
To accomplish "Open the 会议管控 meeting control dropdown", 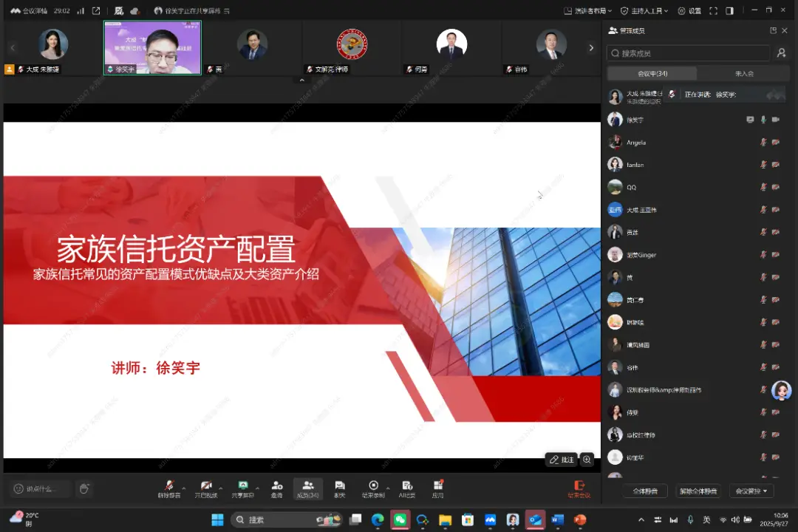I will (x=751, y=490).
